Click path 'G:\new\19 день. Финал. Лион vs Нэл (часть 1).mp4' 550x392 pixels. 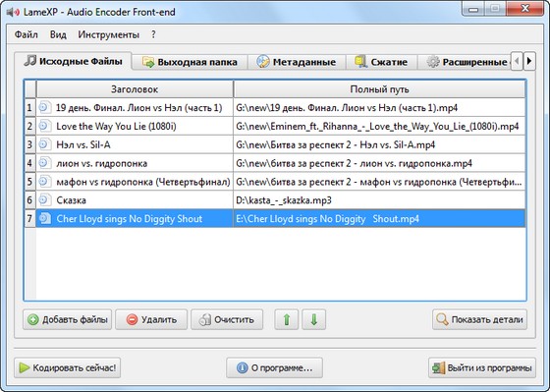(347, 108)
